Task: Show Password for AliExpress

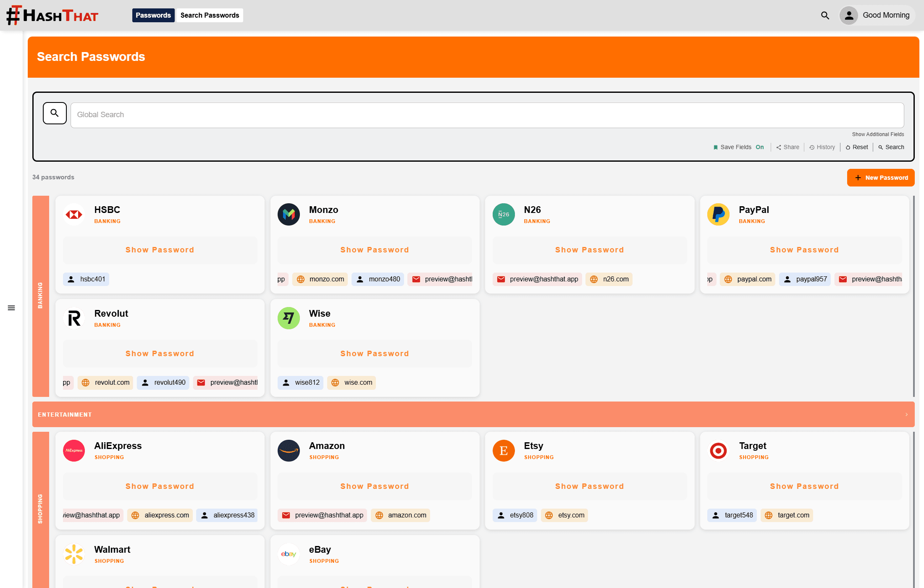Action: coord(160,486)
